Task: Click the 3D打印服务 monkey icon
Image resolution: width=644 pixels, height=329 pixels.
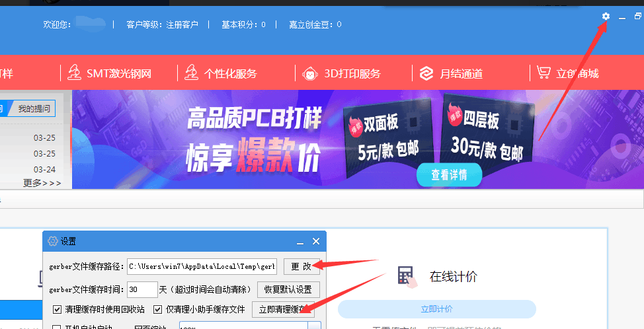Action: (x=309, y=73)
